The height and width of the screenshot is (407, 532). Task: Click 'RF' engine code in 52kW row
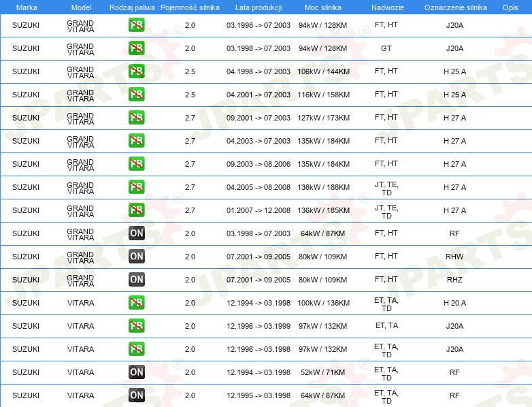pos(454,372)
